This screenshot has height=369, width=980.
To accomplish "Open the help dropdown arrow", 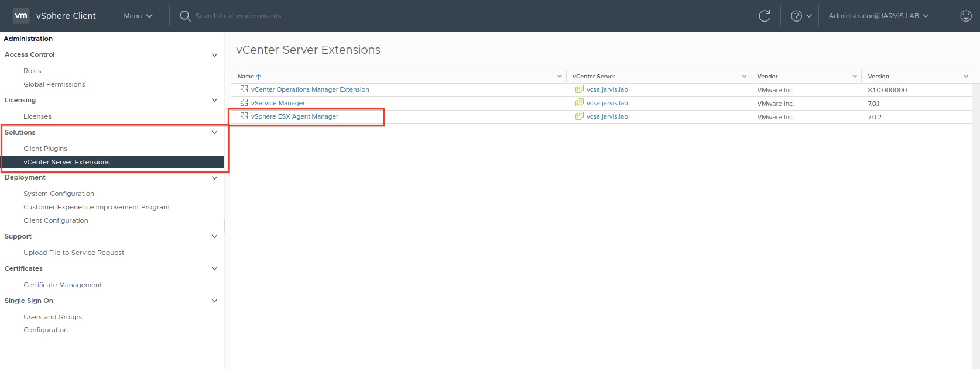I will tap(809, 16).
